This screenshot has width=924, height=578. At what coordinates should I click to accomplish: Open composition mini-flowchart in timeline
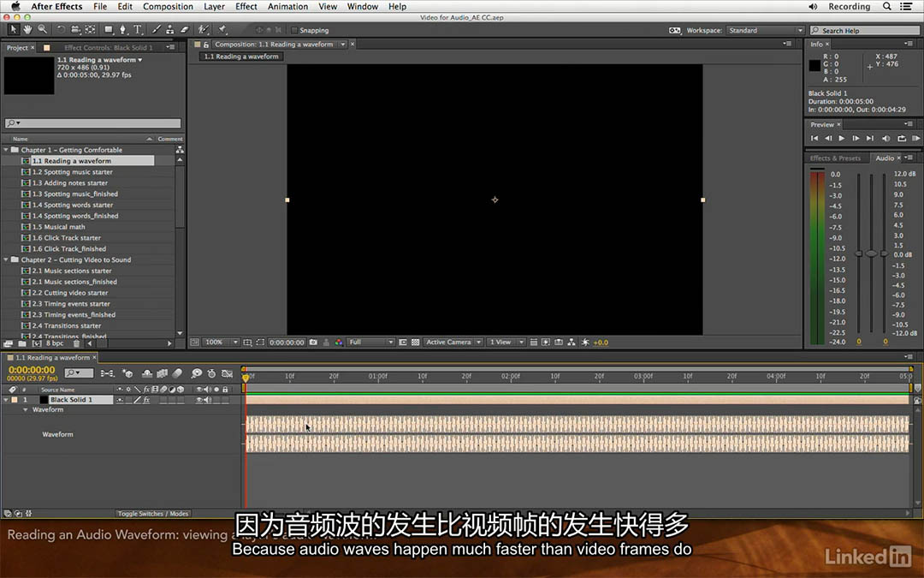pyautogui.click(x=107, y=373)
